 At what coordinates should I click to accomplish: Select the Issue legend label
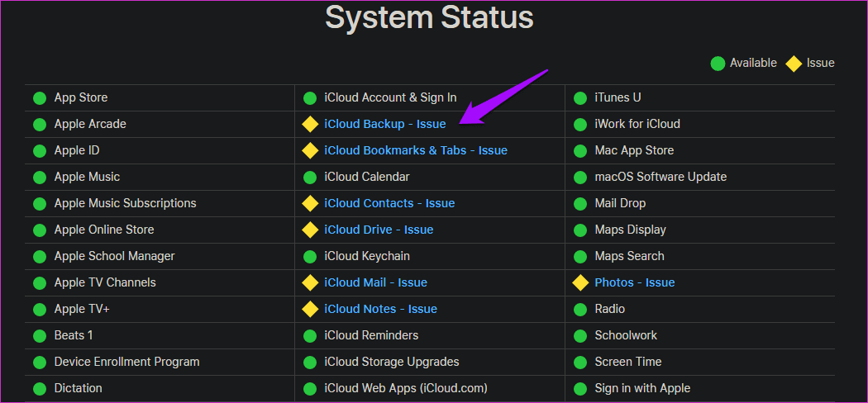[820, 63]
